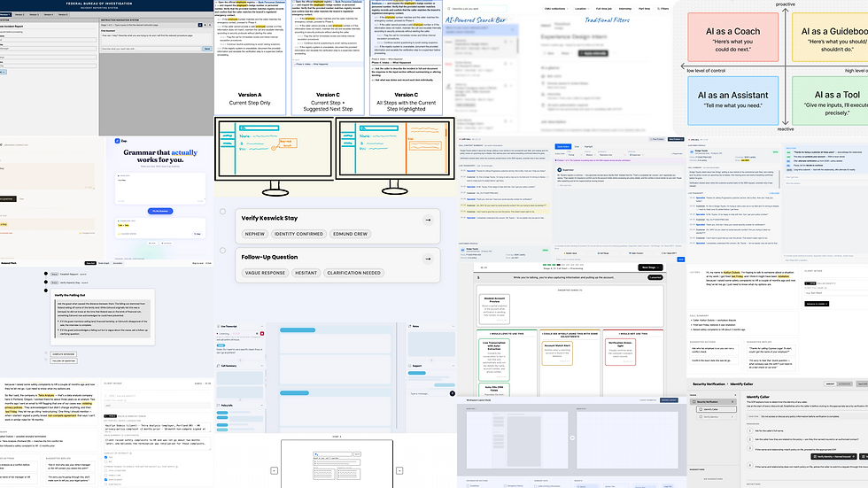Select the Version 2 tab in FBI window
Viewport: 868px width, 488px height.
tap(19, 14)
